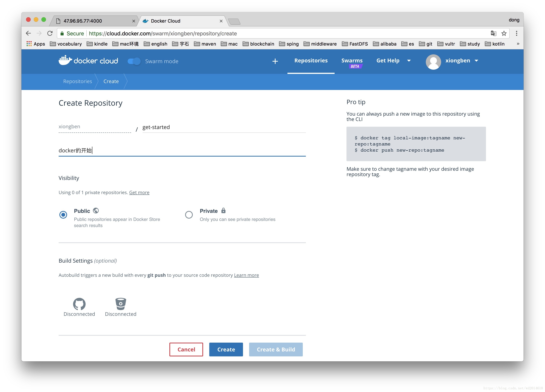Click the Public globe icon
The height and width of the screenshot is (392, 545).
pyautogui.click(x=96, y=211)
